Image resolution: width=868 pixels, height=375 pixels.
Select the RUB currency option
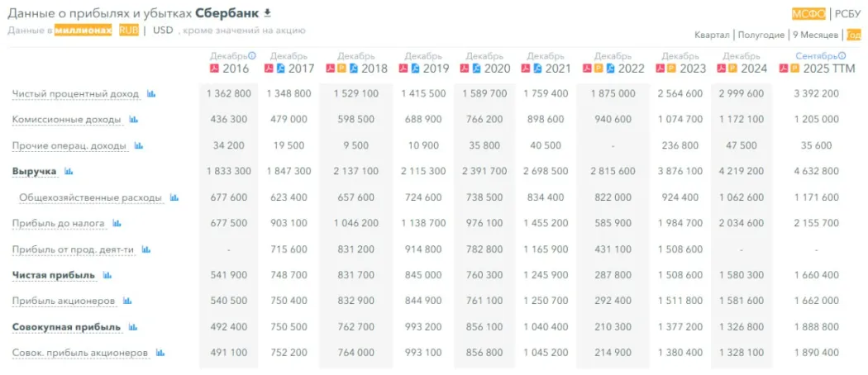pos(128,31)
